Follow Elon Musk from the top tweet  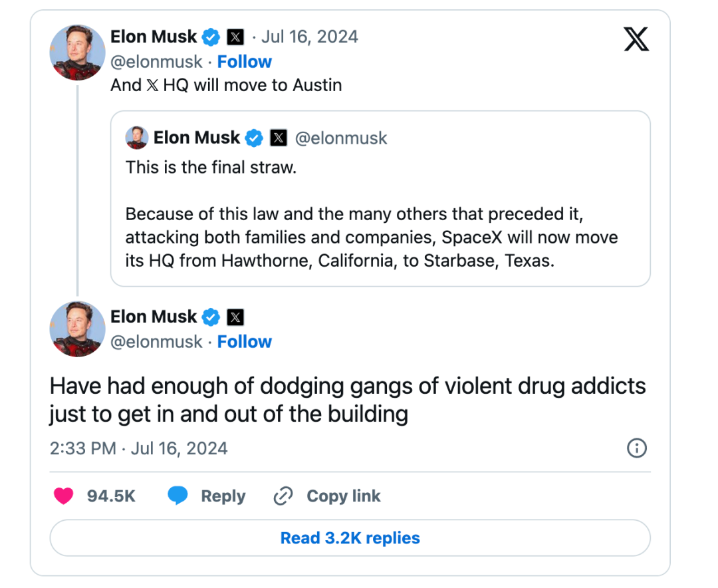pos(245,62)
